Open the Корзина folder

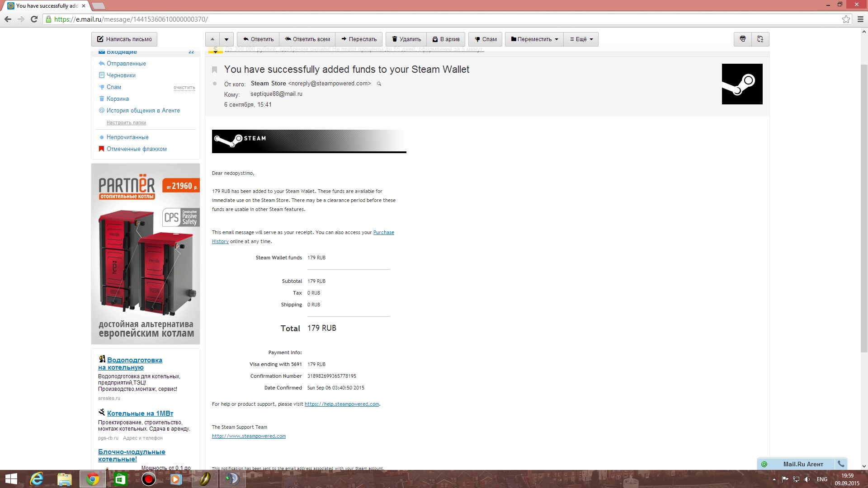118,99
